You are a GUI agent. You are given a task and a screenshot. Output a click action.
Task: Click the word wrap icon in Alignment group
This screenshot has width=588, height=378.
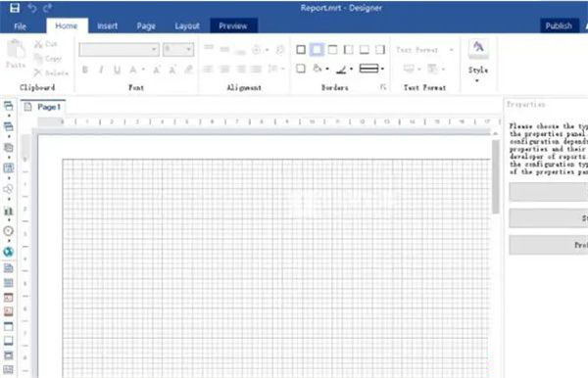[x=280, y=50]
